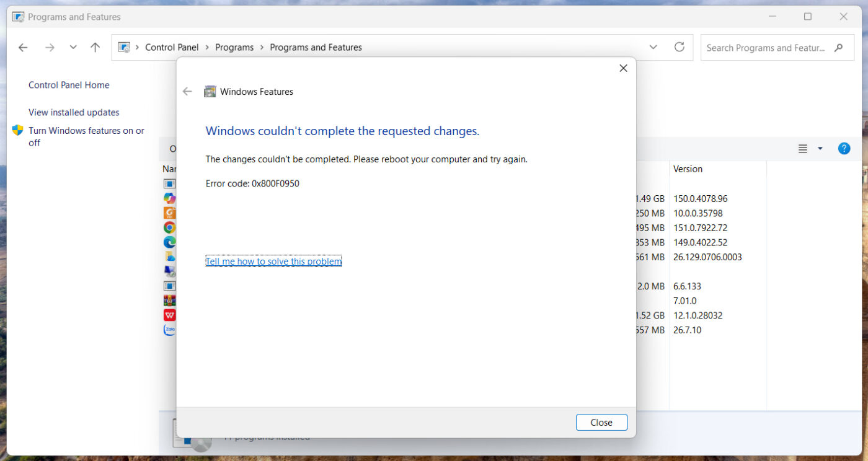Select the version cell 10.0.0.35798
Viewport: 868px width, 461px height.
click(x=698, y=213)
